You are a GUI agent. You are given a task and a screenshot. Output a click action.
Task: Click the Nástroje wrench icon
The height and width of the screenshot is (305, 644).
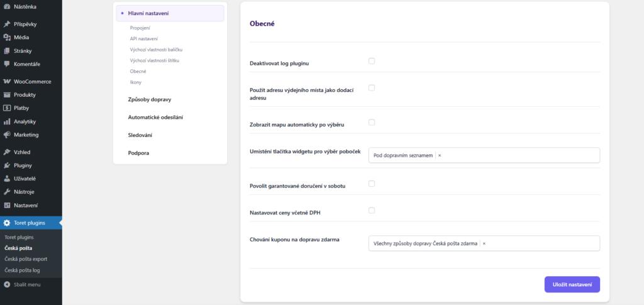tap(6, 192)
